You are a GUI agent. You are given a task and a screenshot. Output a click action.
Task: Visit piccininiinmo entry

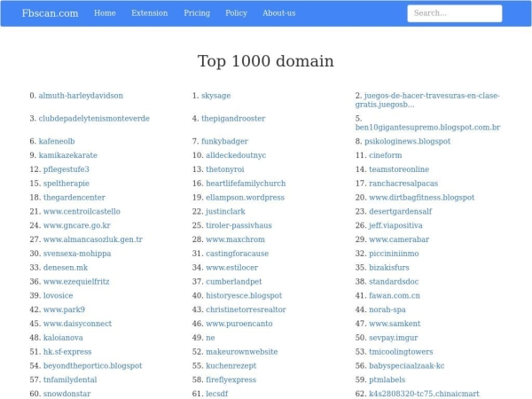394,254
